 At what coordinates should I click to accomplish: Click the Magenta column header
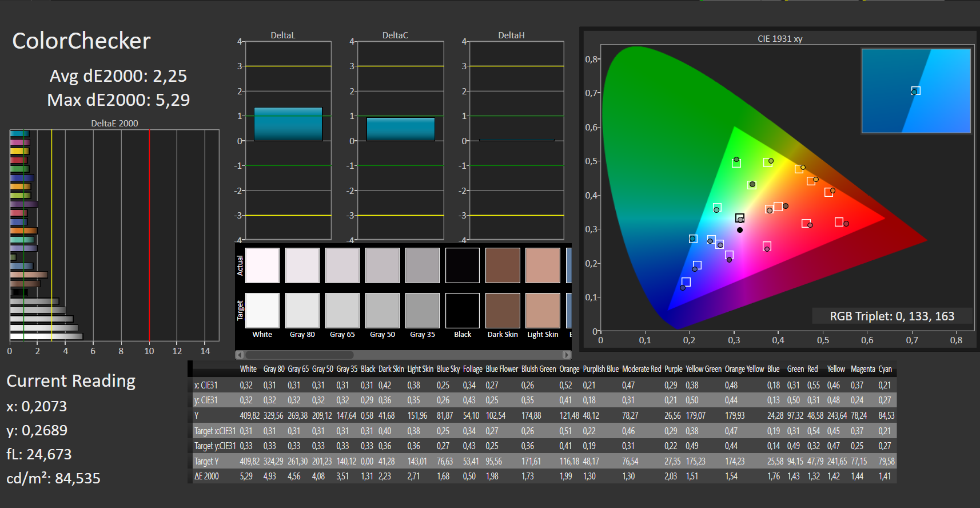point(863,369)
